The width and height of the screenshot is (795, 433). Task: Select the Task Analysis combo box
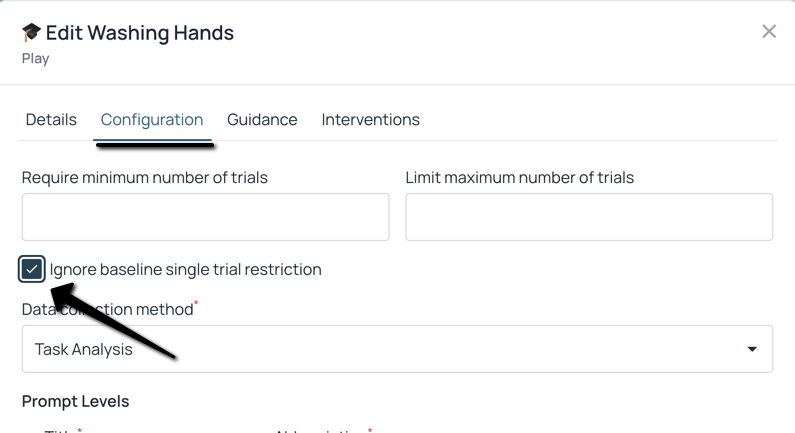(397, 349)
